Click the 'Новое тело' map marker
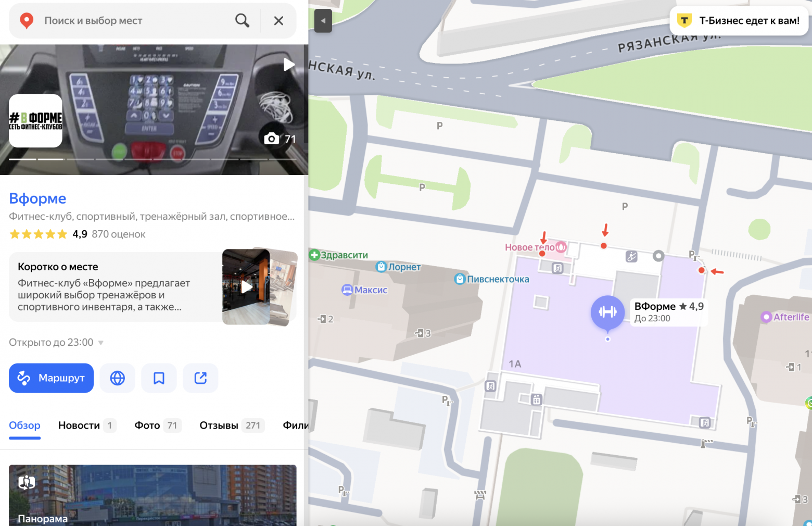This screenshot has height=526, width=812. tap(536, 247)
